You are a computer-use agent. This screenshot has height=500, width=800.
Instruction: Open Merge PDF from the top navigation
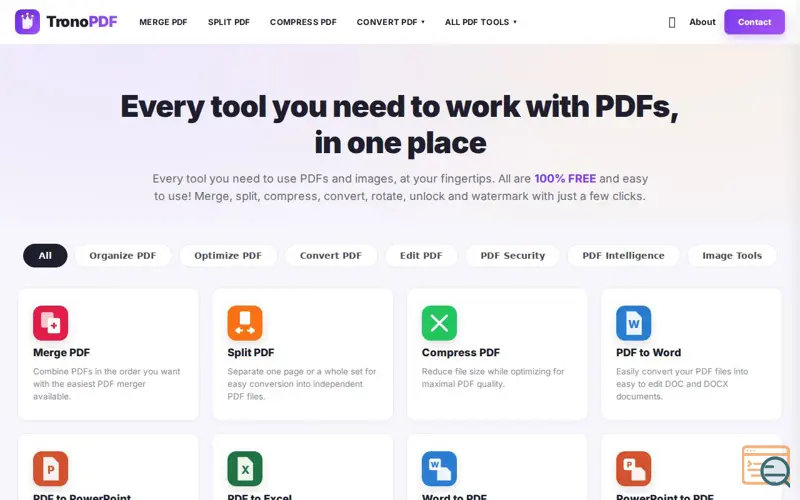(x=163, y=22)
